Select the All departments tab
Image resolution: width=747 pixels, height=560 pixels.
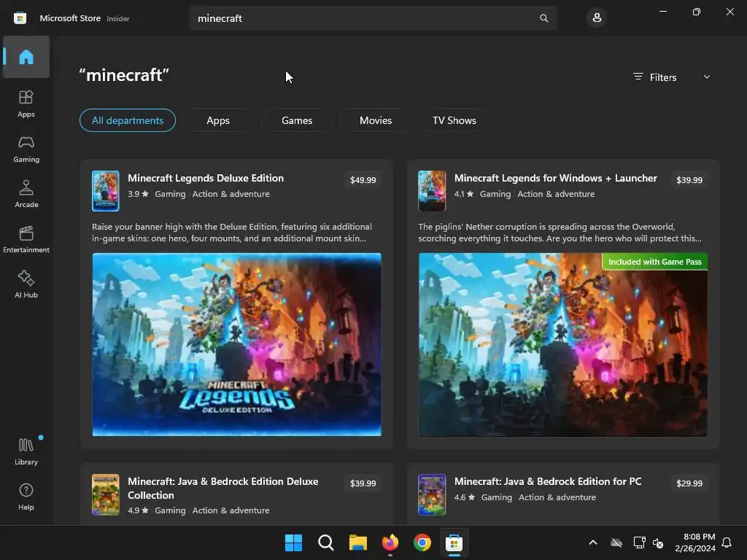(x=128, y=120)
